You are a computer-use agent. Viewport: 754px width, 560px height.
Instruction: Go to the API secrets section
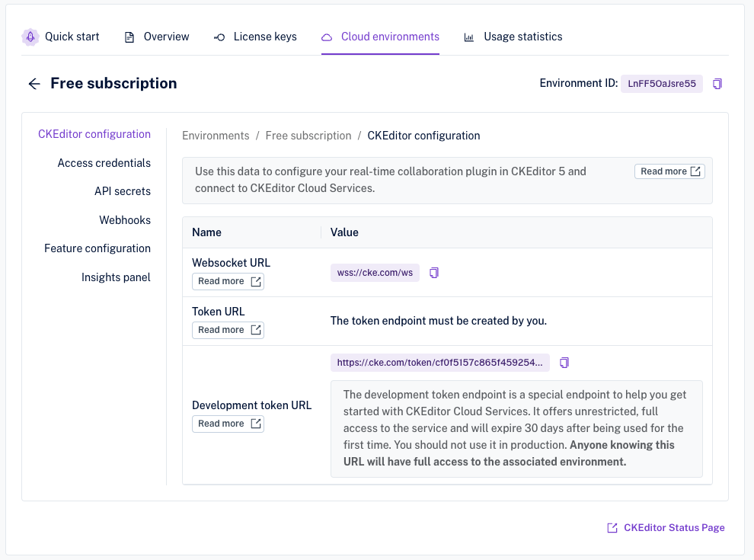[122, 191]
